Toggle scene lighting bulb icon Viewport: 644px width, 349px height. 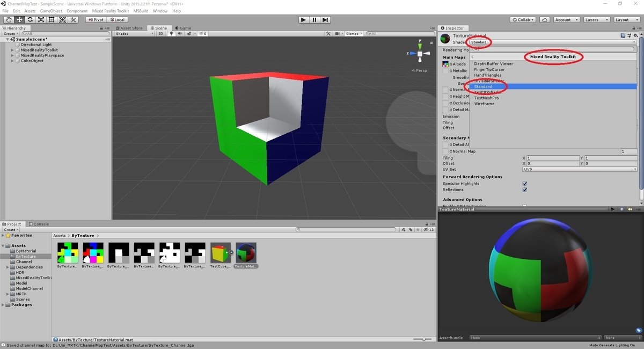click(x=172, y=33)
